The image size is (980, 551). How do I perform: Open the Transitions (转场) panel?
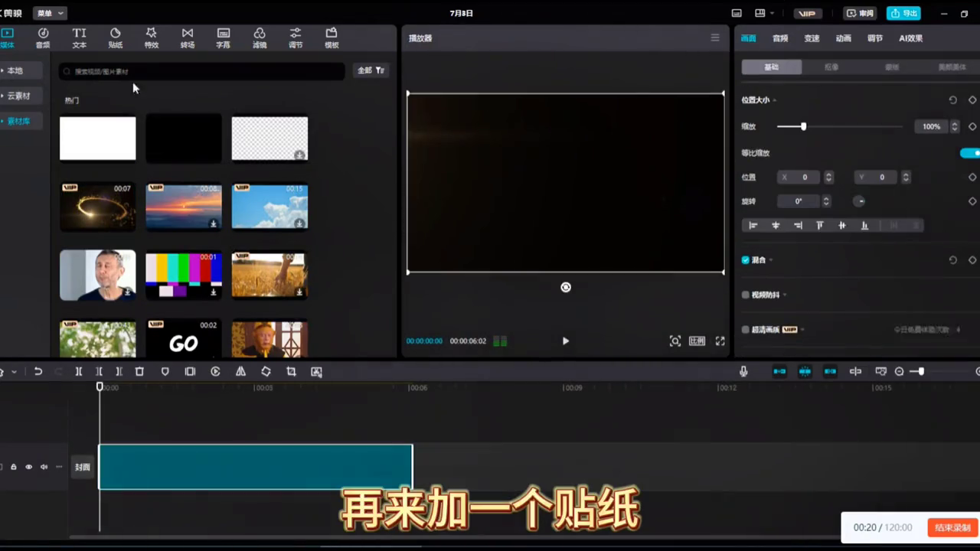point(187,38)
